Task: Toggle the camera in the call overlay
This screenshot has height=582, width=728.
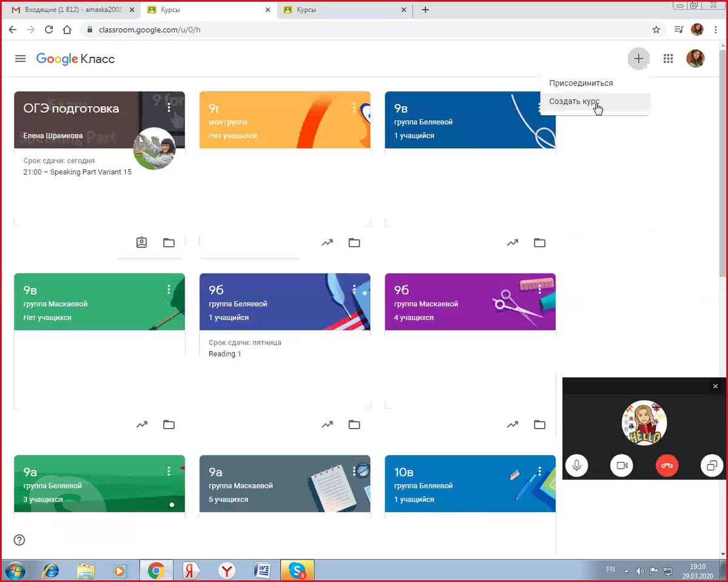Action: [622, 466]
